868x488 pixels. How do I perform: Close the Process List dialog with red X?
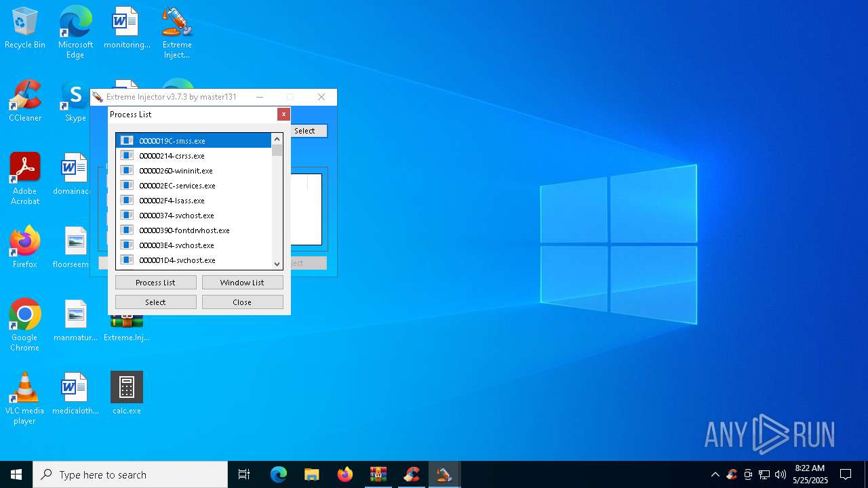283,115
